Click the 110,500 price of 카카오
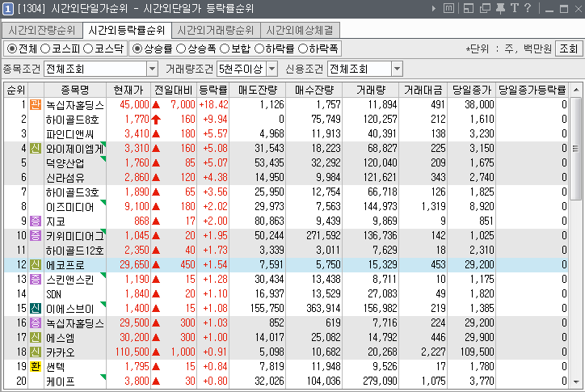The width and height of the screenshot is (585, 392). [132, 352]
